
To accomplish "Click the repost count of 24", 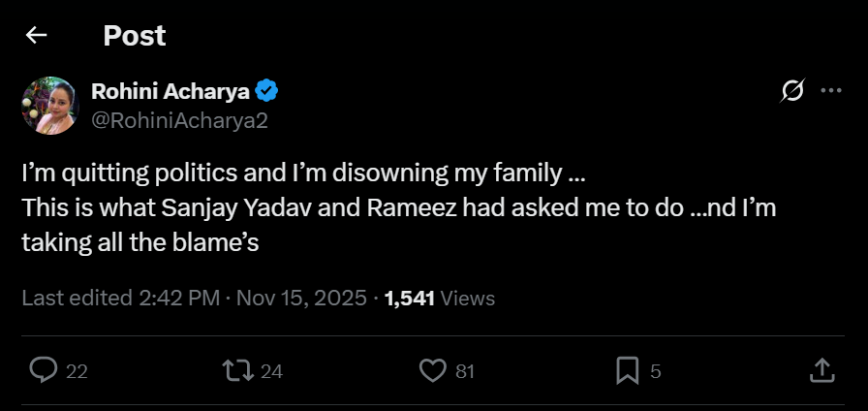I will point(271,370).
